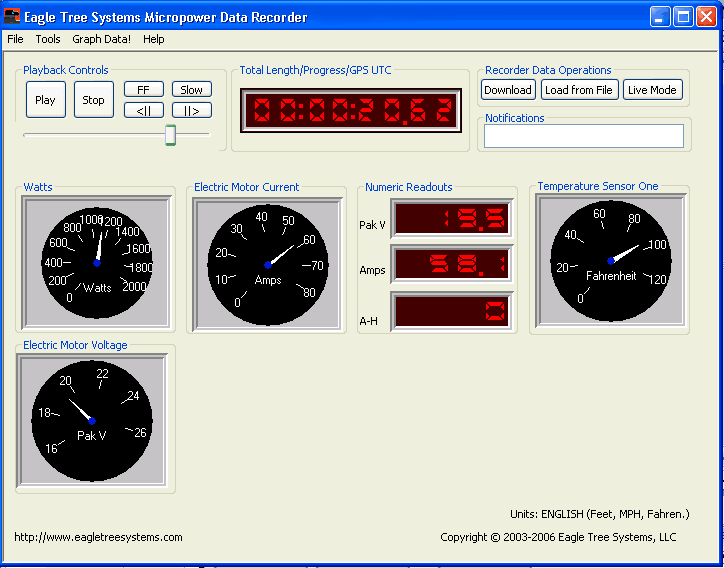This screenshot has height=568, width=724.
Task: Step back with the <|| button
Action: 144,110
